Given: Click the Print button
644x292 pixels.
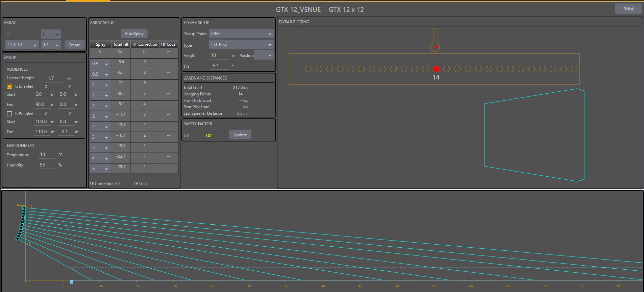Looking at the screenshot, I should tap(628, 9).
